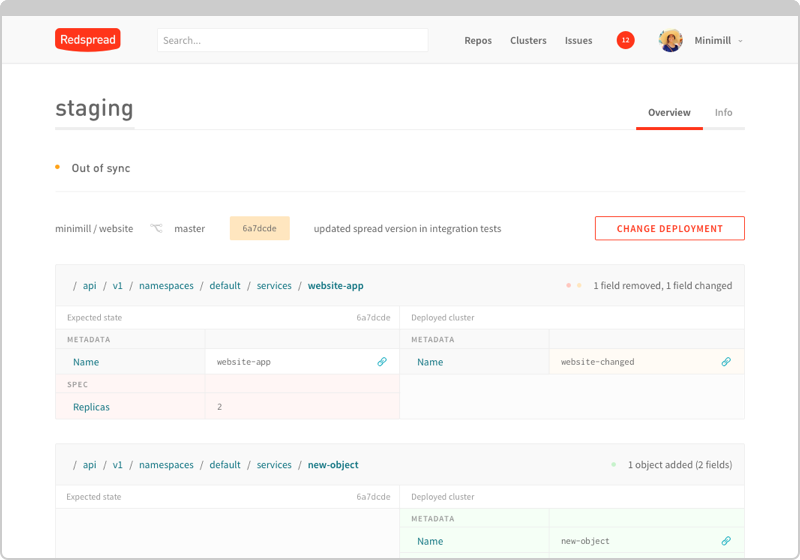Focus the Search input field
The image size is (800, 560).
[x=292, y=40]
